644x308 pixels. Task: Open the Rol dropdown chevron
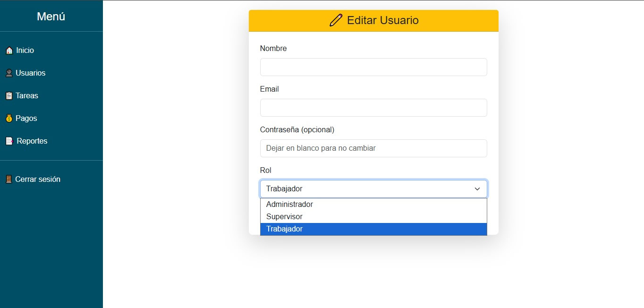(x=477, y=188)
